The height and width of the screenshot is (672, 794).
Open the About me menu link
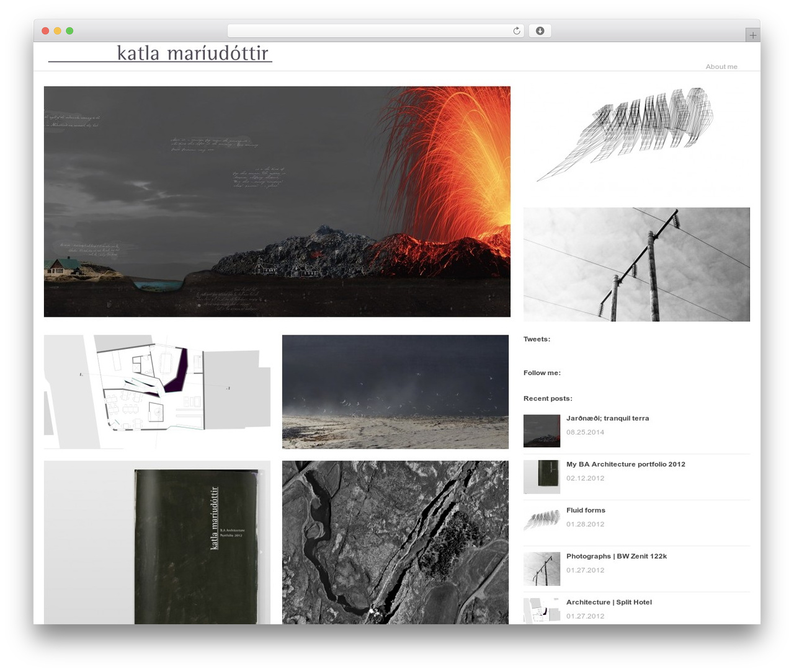tap(721, 66)
